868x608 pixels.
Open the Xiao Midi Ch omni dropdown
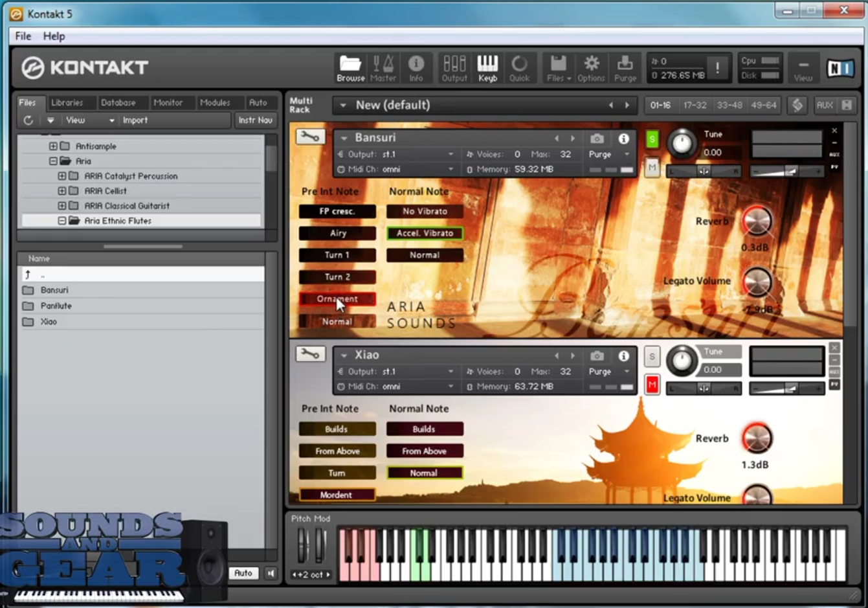[396, 387]
